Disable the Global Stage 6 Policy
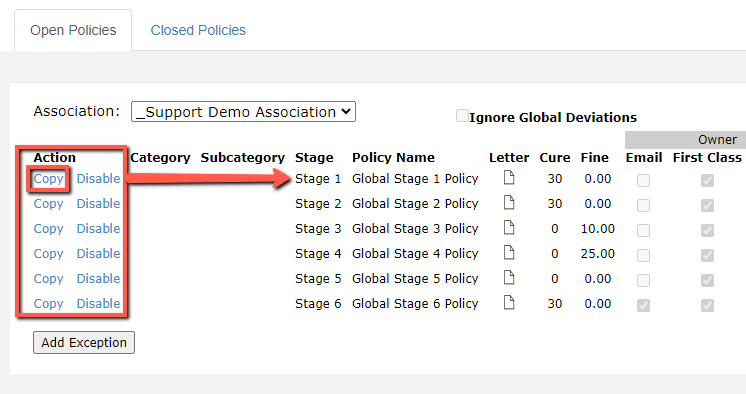 pos(98,304)
